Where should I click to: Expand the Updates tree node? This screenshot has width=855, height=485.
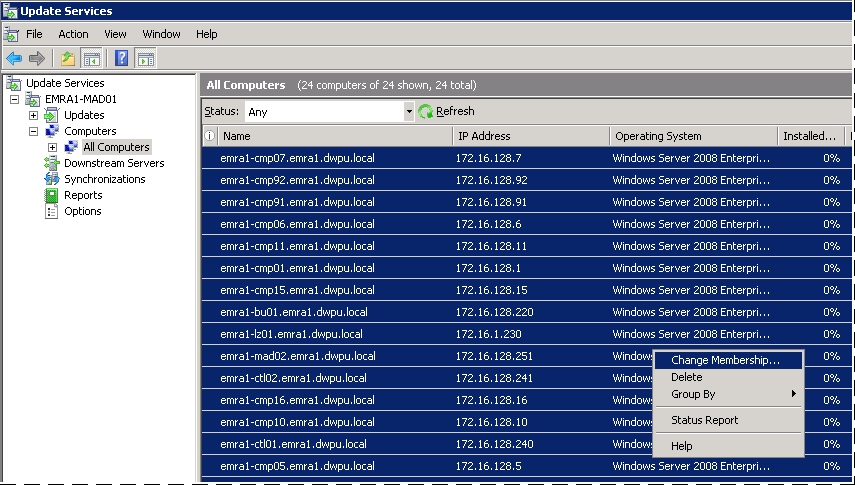pyautogui.click(x=33, y=116)
